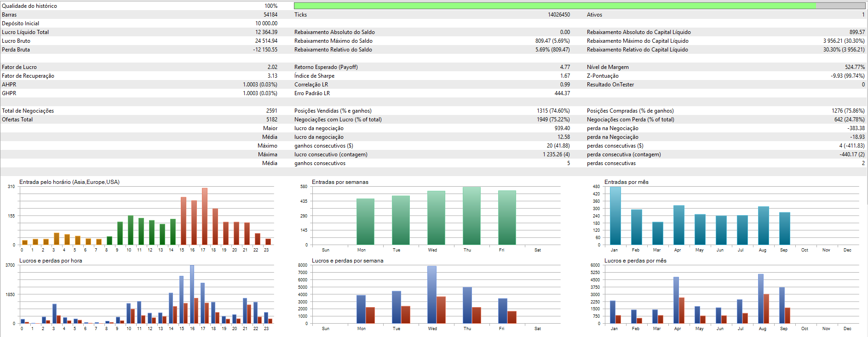Image resolution: width=868 pixels, height=337 pixels.
Task: Select the Total de Negociações label
Action: 28,111
